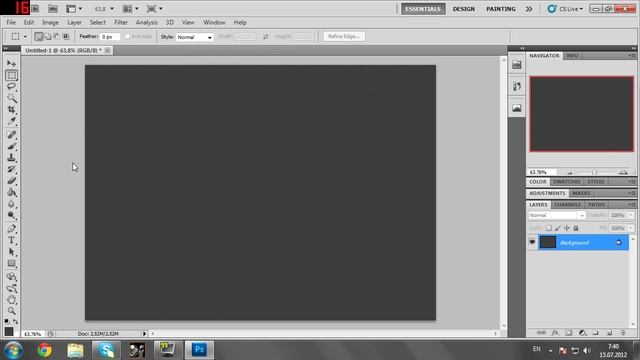Create new fill or adjustment layer

[582, 333]
